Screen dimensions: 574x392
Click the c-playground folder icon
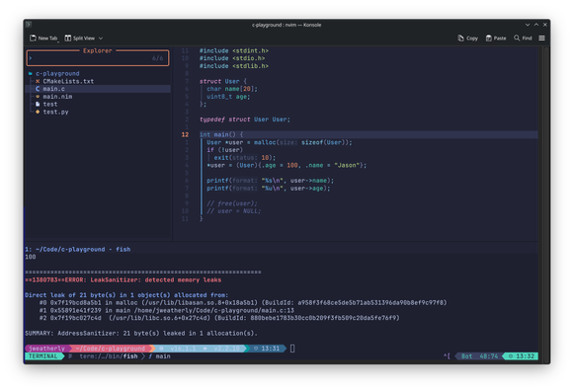coord(31,74)
